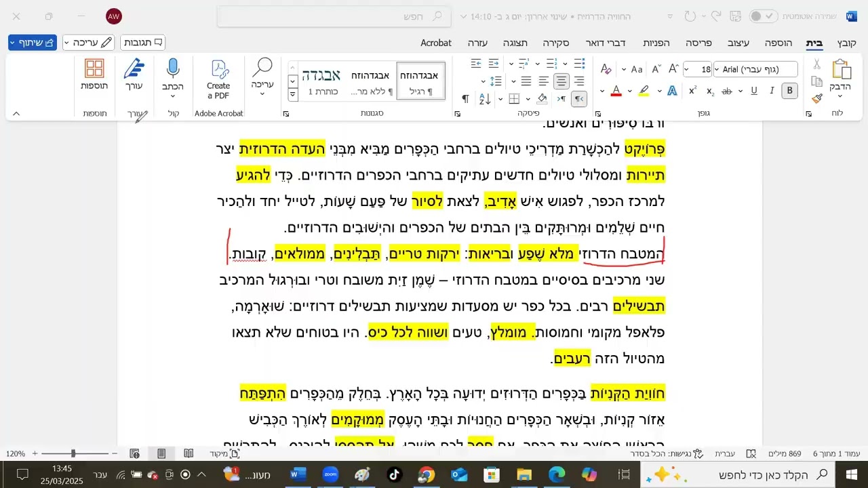Open the Add-ins icon
This screenshot has height=488, width=868.
[x=94, y=68]
